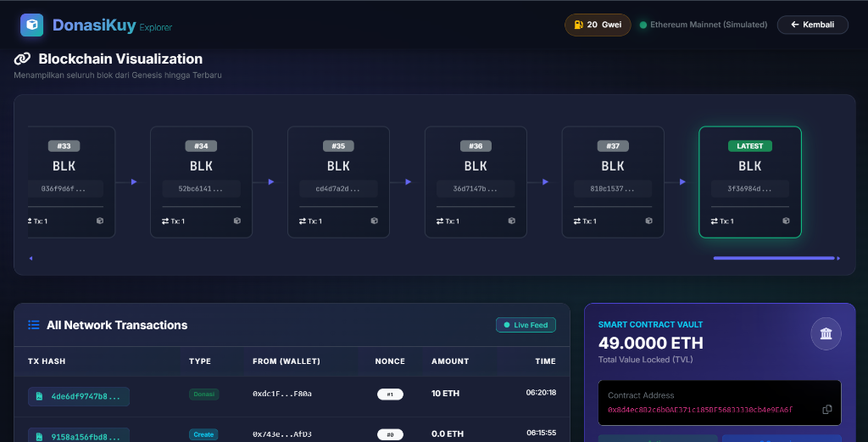The height and width of the screenshot is (442, 868).
Task: Click the 20 Gwei gas badge
Action: tap(598, 25)
